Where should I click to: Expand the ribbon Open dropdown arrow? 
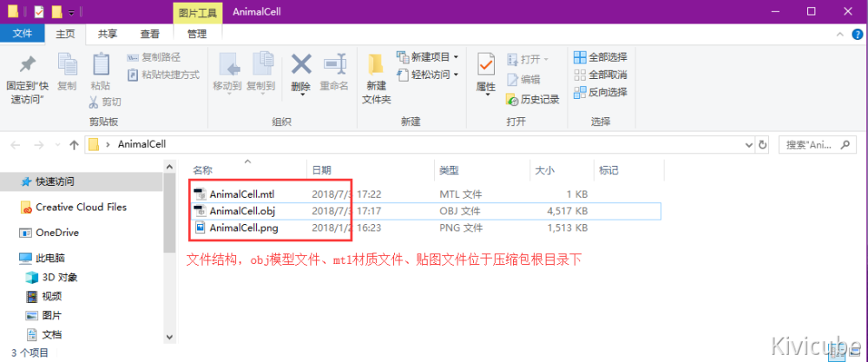click(x=546, y=59)
